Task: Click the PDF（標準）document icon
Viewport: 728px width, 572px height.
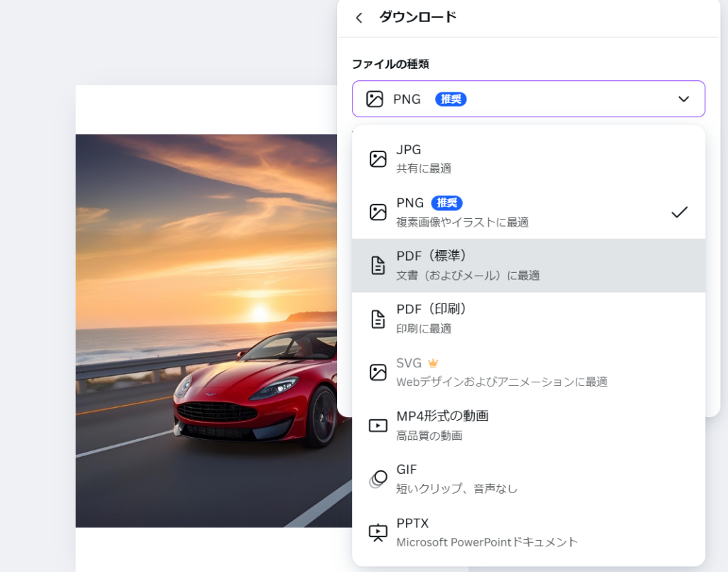Action: (378, 265)
